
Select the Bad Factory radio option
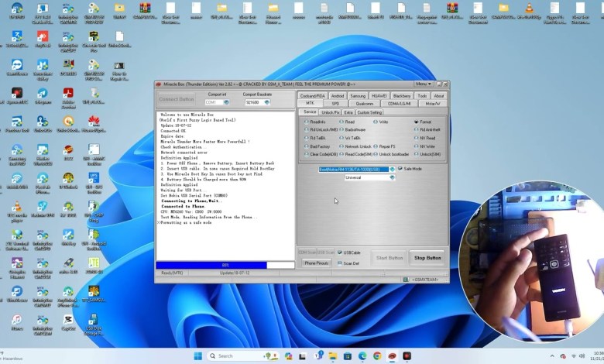(x=307, y=146)
